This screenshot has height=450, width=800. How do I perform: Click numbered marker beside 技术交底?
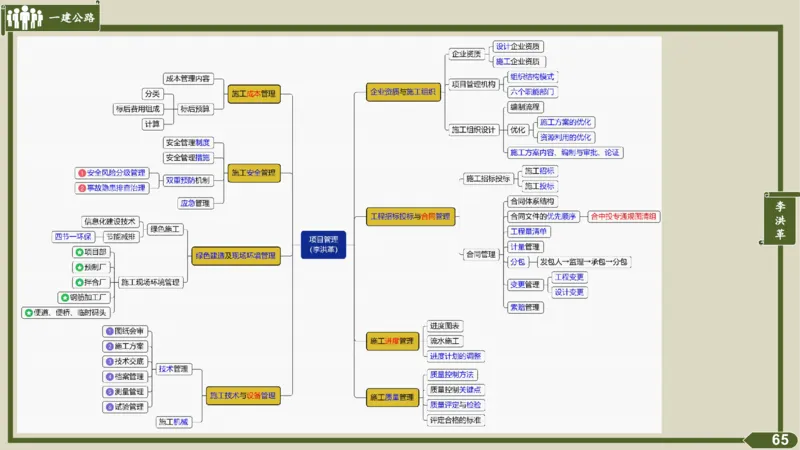(109, 361)
